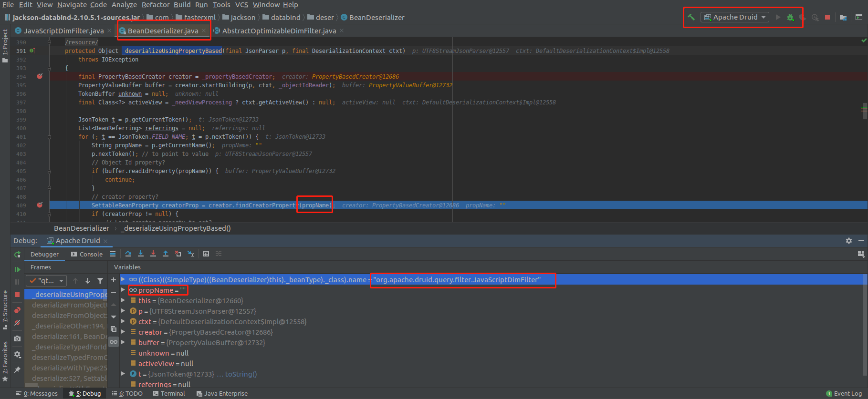
Task: Click the green Debug bug icon in the top toolbar
Action: [x=790, y=17]
